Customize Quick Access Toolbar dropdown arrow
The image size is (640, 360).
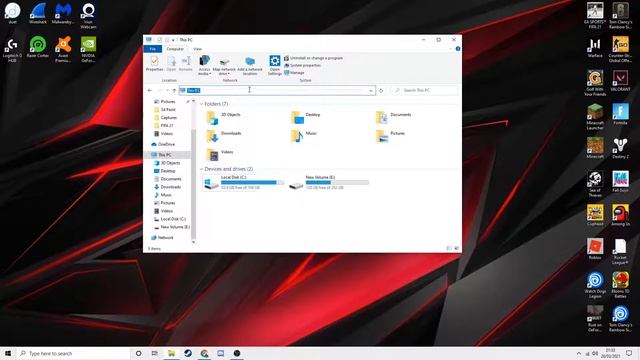point(173,40)
